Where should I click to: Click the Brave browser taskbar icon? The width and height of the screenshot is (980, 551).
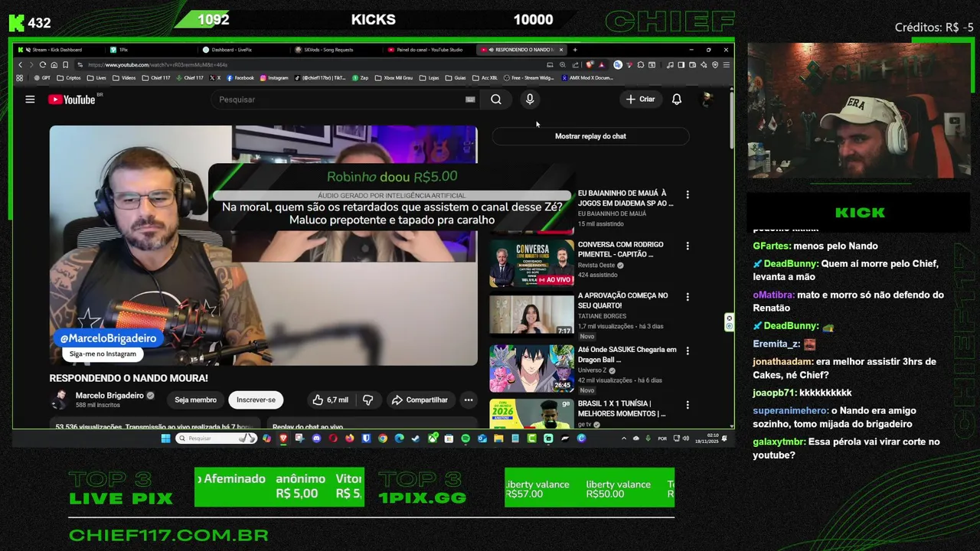pos(283,439)
